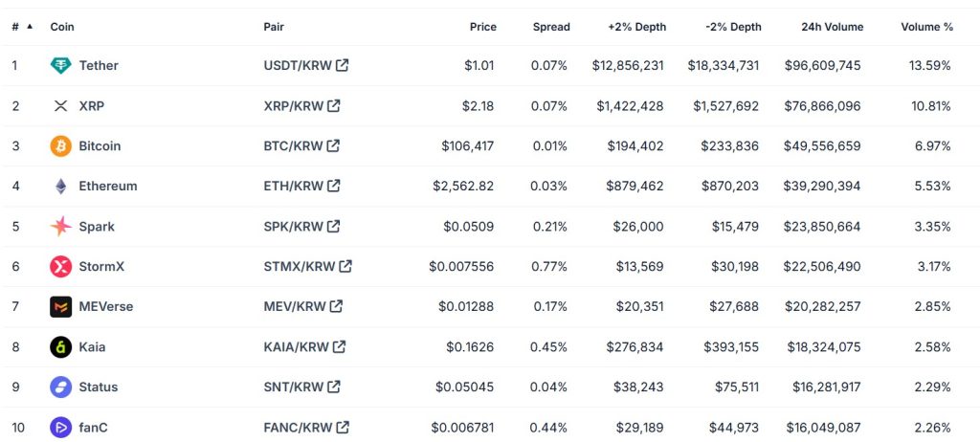Sort by the Volume % column header

[926, 27]
